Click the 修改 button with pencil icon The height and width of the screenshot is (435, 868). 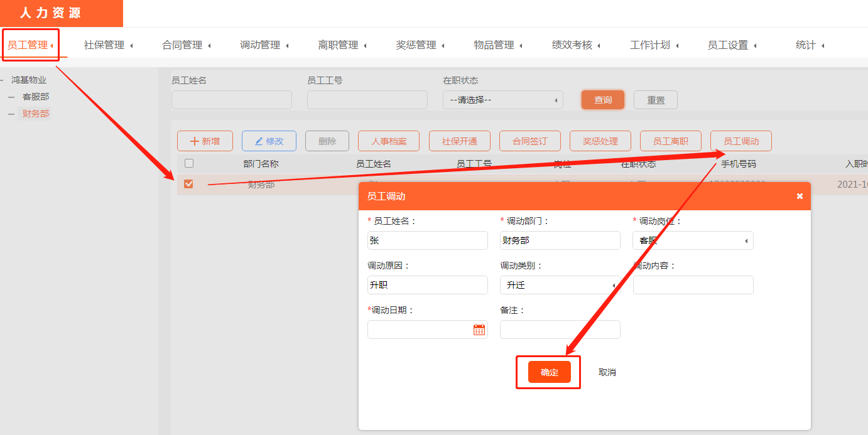click(269, 141)
